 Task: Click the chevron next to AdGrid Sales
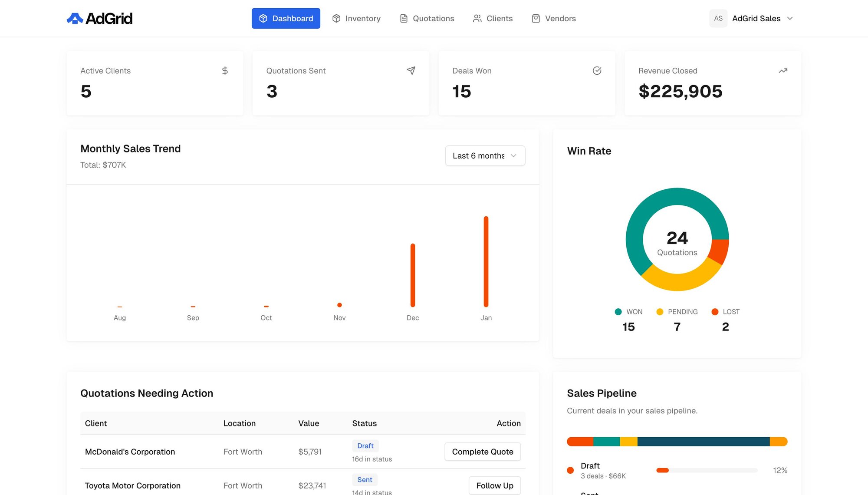[790, 18]
